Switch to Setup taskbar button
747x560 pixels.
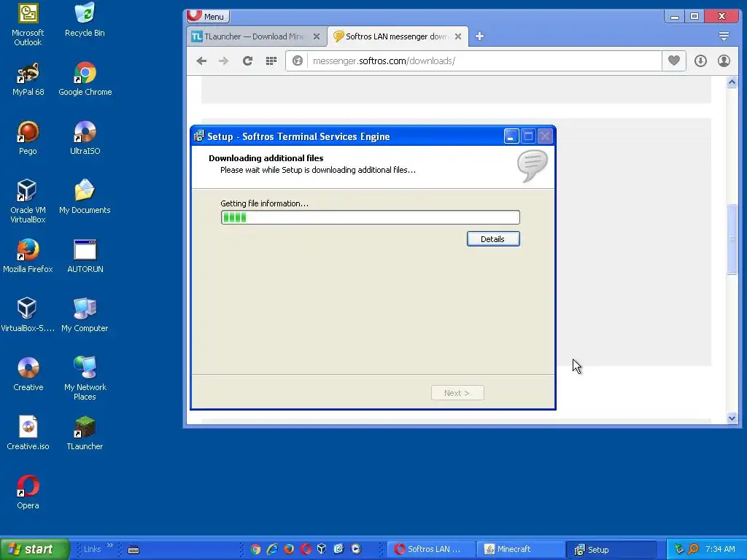pos(611,549)
